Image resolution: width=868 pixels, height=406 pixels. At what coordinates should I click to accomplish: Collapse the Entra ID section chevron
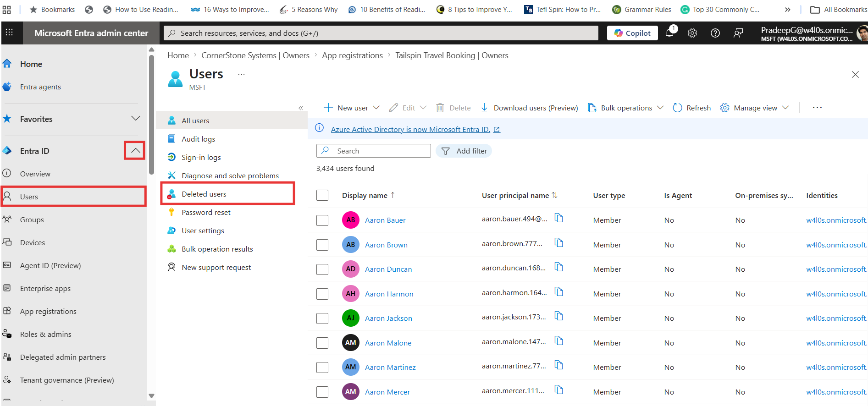[135, 150]
